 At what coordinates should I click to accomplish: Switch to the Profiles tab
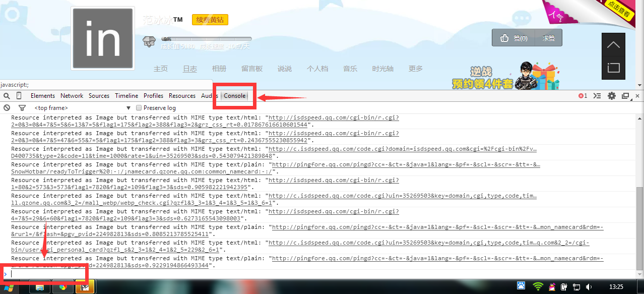[x=153, y=96]
